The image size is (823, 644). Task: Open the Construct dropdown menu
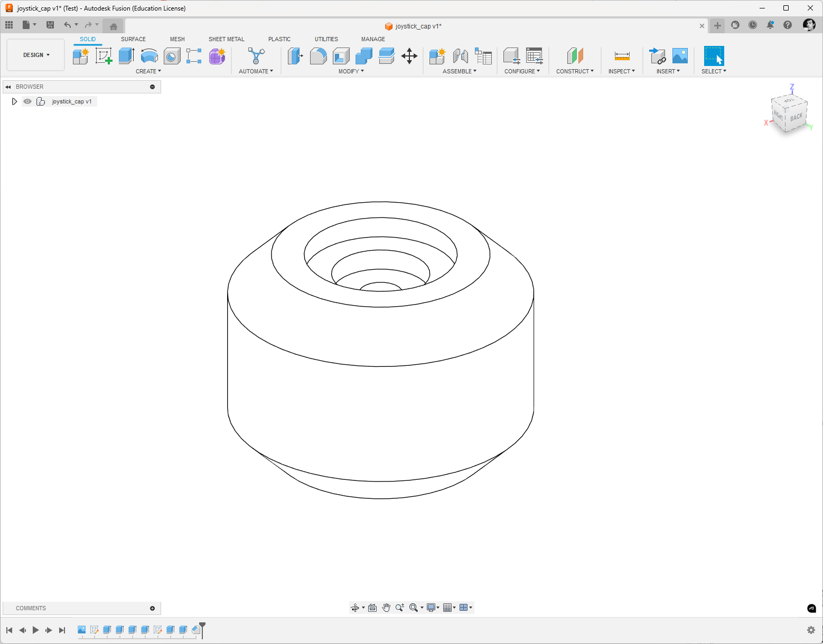coord(575,71)
